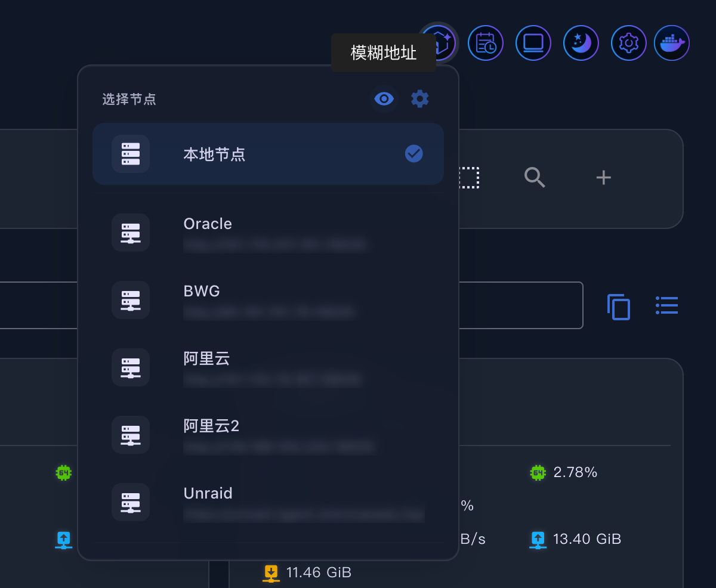
Task: Toggle the blur address eye icon
Action: click(x=384, y=98)
